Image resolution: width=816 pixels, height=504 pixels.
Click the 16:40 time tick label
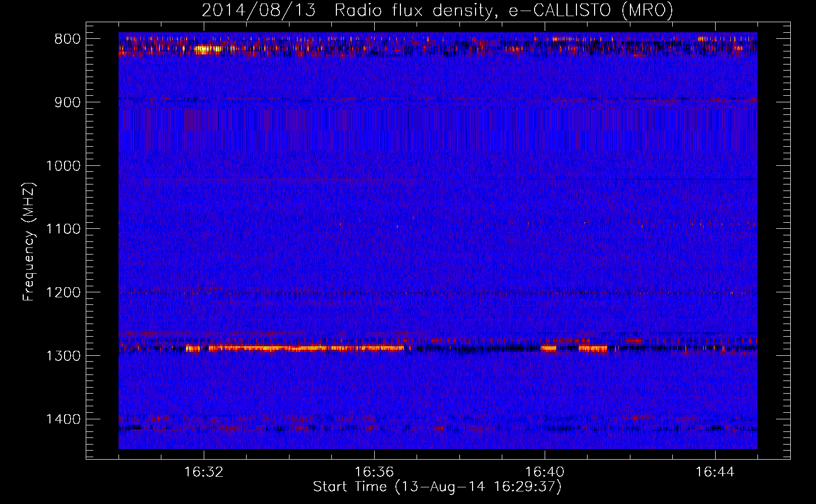[x=545, y=472]
